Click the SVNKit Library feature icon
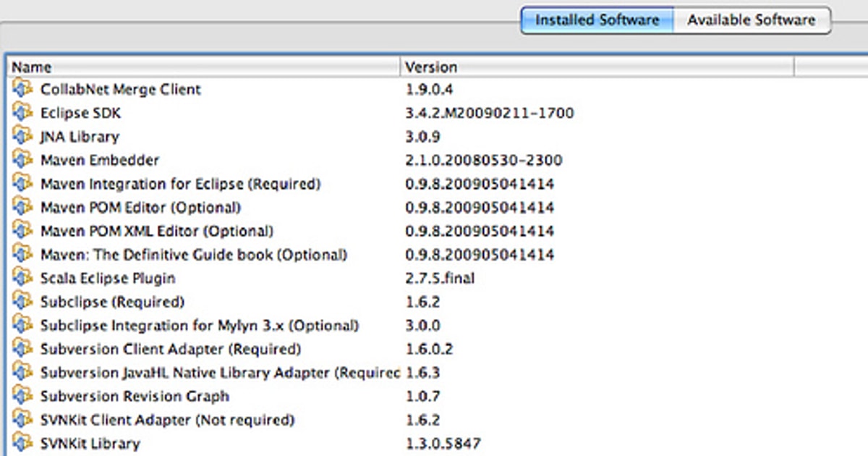 click(22, 443)
